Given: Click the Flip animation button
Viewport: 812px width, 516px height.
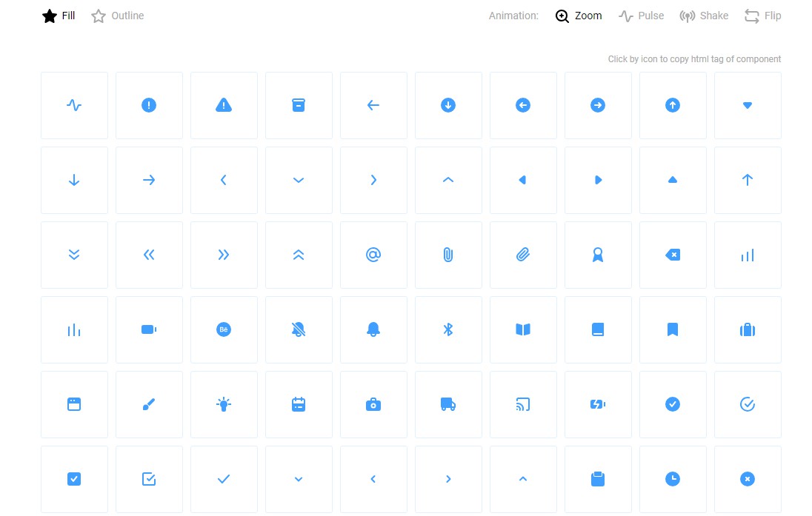Looking at the screenshot, I should click(x=763, y=15).
